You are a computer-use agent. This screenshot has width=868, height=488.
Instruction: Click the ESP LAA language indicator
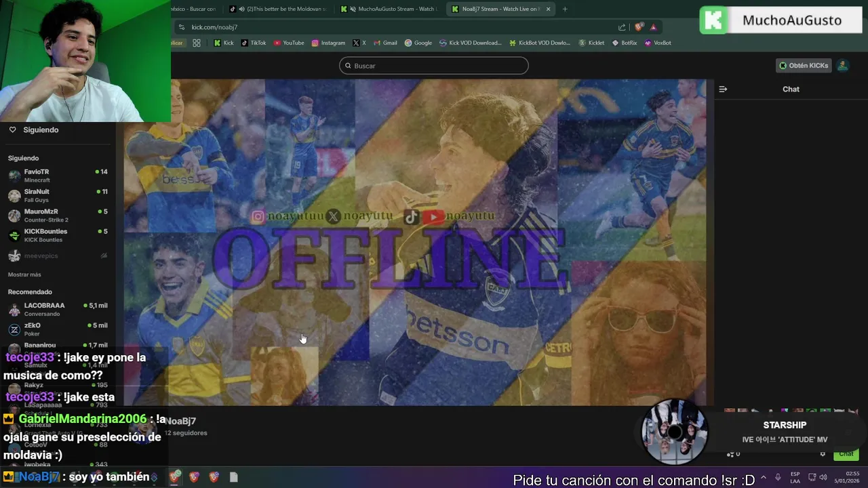click(x=795, y=477)
